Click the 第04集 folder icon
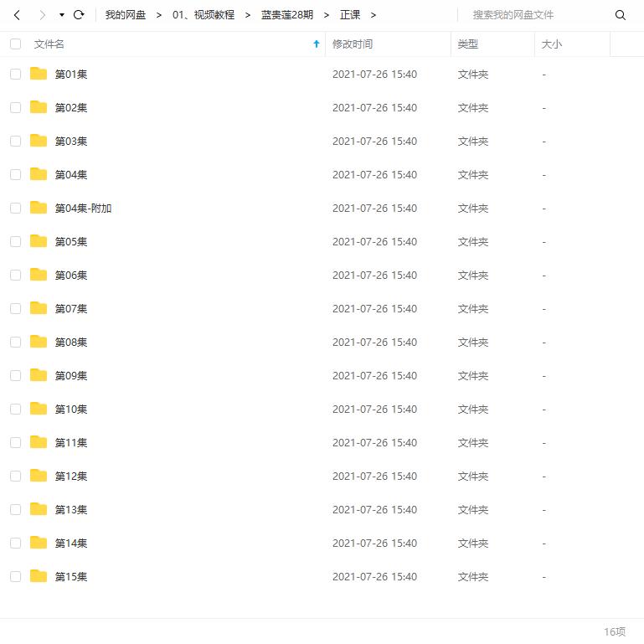This screenshot has height=644, width=644. 39,174
